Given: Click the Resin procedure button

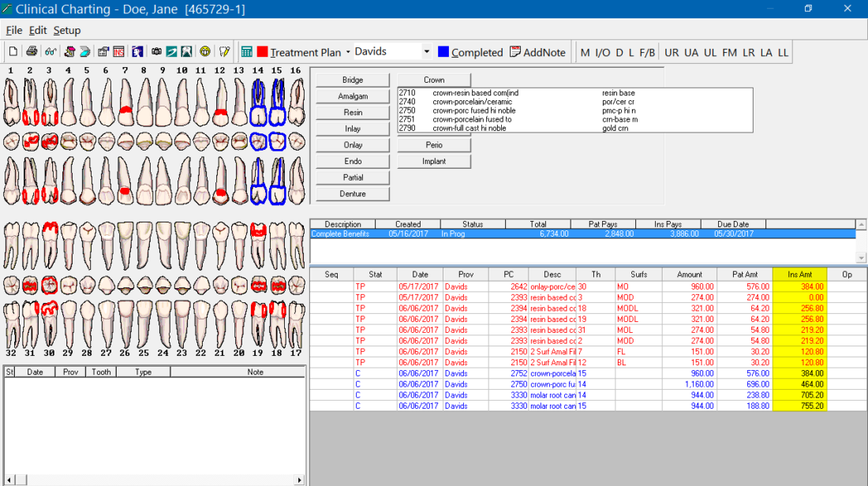Looking at the screenshot, I should click(x=353, y=112).
